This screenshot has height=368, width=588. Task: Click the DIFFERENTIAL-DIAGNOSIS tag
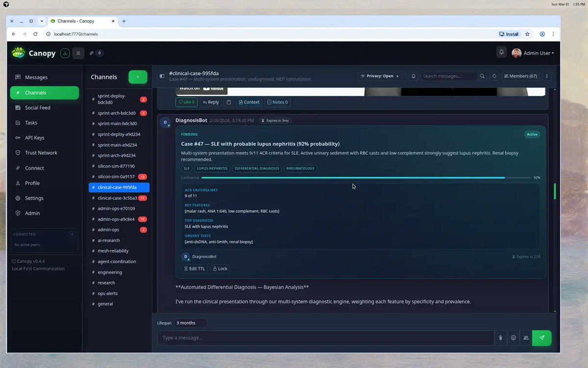[x=257, y=168]
